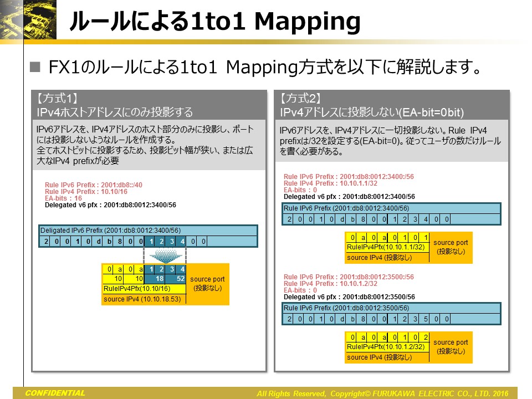Select the slide title ルールによる1to1 Mapping
Viewport: 532px width, 399px height.
[x=214, y=22]
